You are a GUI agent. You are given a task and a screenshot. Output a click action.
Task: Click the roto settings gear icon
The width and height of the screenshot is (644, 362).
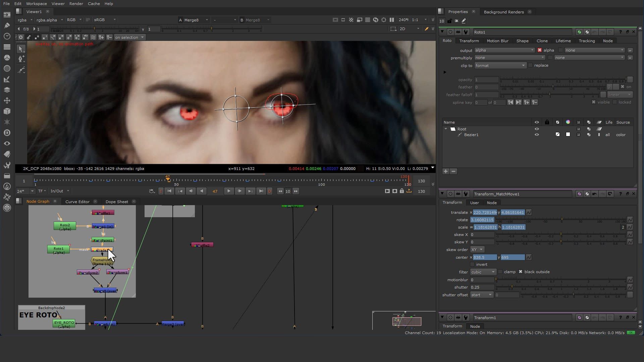tap(21, 38)
